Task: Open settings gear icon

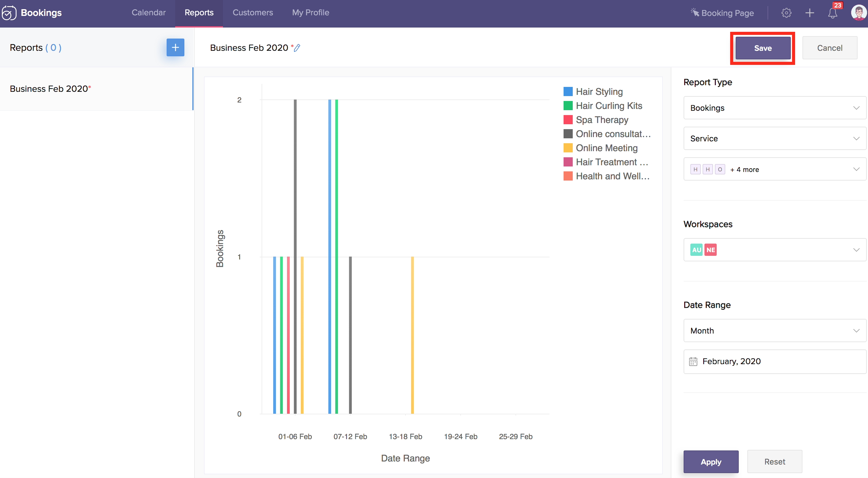Action: [786, 13]
